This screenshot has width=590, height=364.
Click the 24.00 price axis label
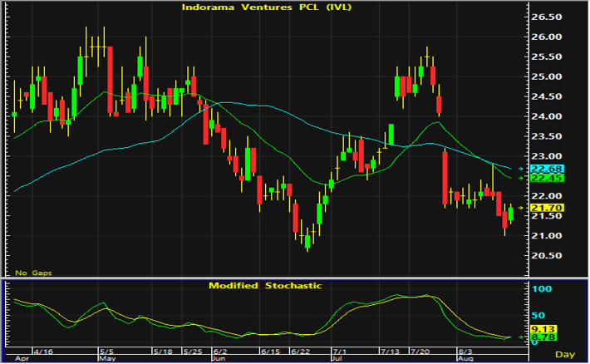click(546, 116)
